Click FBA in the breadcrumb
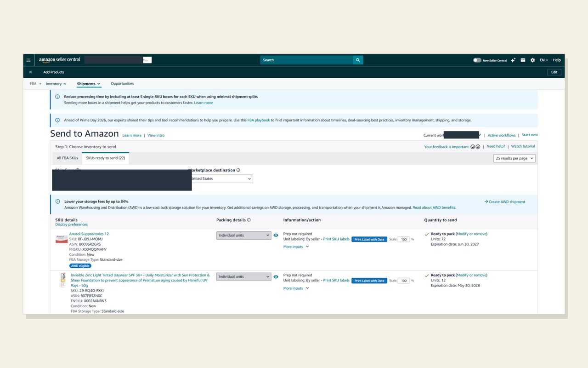This screenshot has width=588, height=368. coord(33,84)
